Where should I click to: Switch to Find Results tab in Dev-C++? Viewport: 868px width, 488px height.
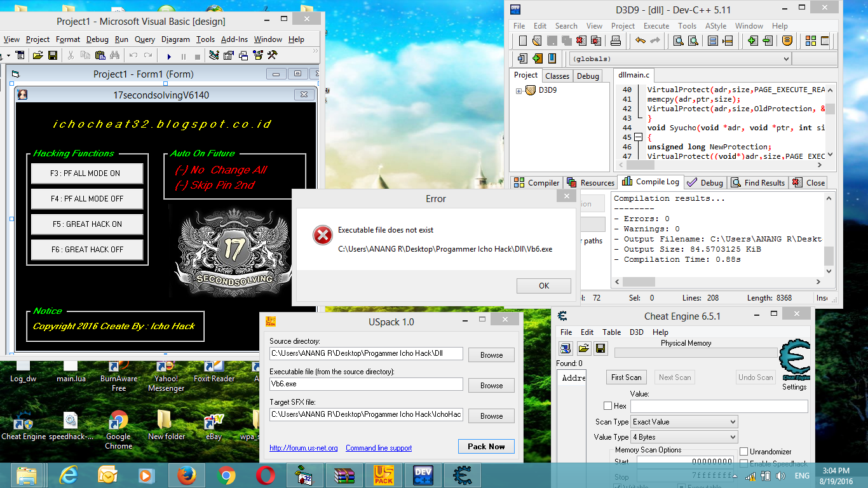pyautogui.click(x=757, y=182)
